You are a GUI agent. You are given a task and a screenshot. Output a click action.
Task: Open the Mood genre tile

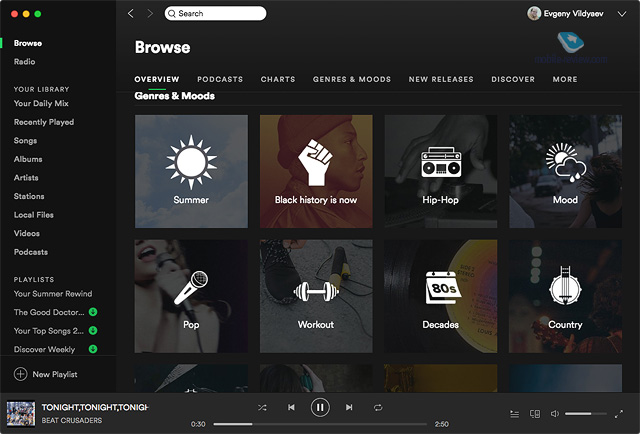tap(565, 171)
